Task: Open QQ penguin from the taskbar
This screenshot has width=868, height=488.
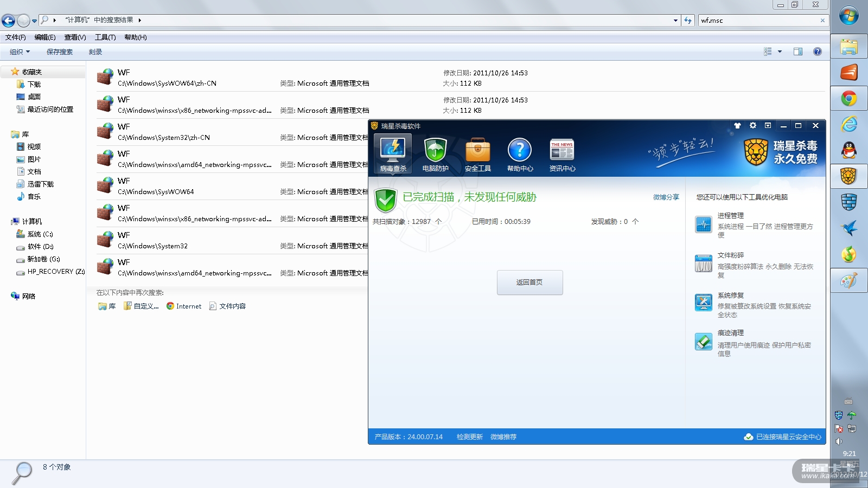Action: [849, 150]
